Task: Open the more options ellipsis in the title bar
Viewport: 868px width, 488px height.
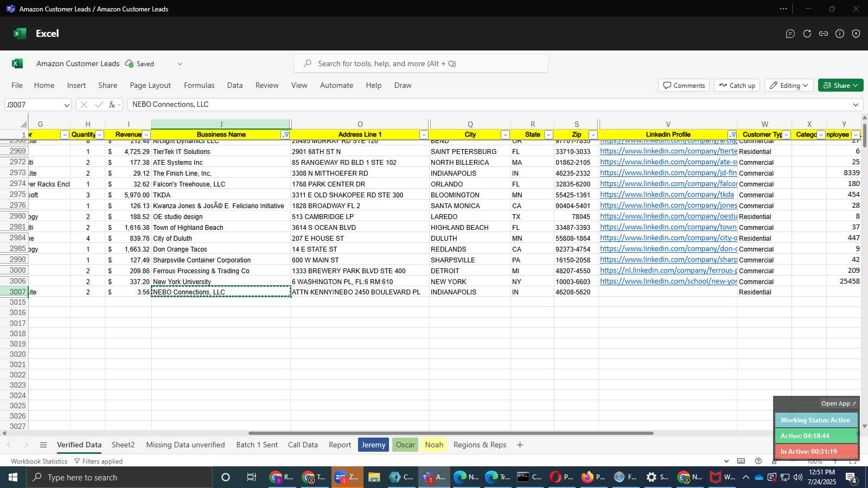Action: coord(783,9)
